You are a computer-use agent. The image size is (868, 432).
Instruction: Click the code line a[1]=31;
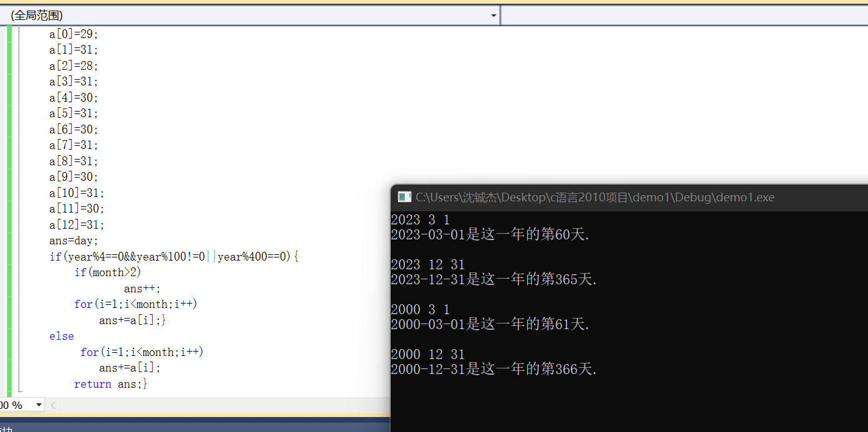[x=74, y=50]
